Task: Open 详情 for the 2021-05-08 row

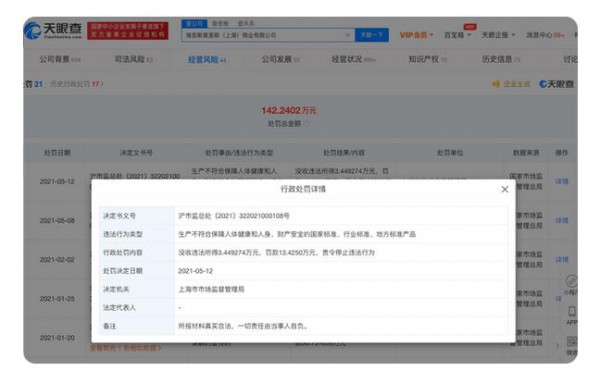Action: pyautogui.click(x=562, y=221)
